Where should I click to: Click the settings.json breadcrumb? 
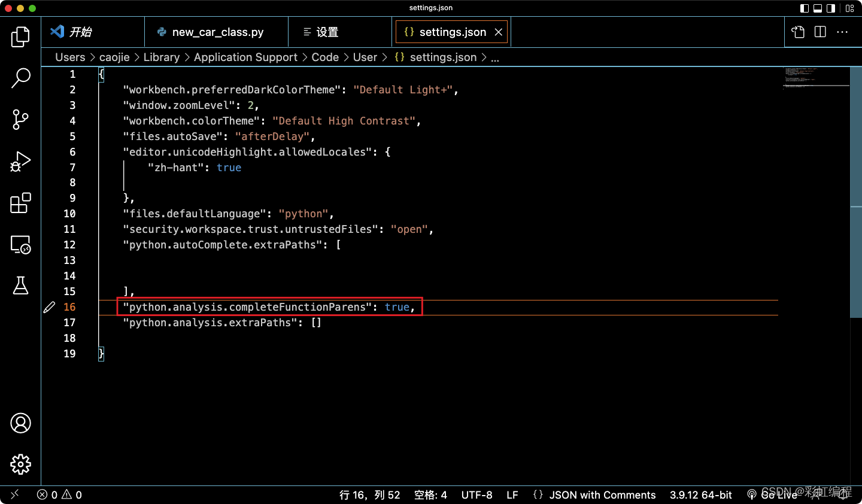coord(436,57)
